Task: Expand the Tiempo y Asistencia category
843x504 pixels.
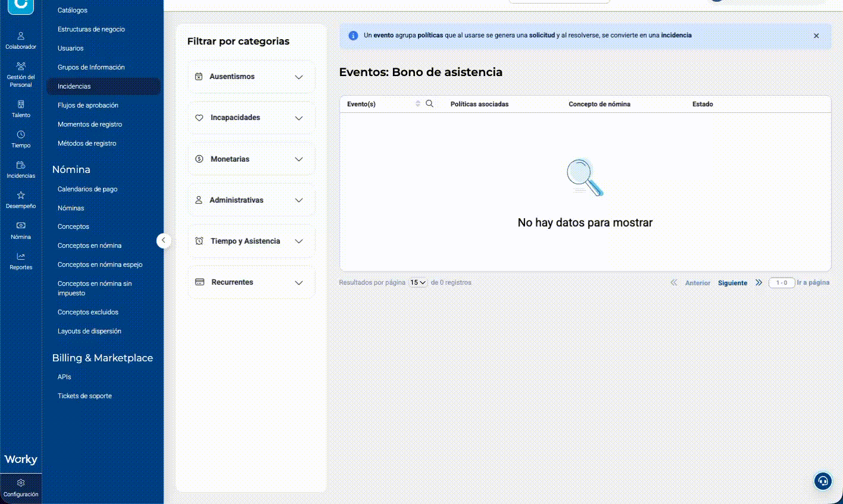Action: click(251, 241)
